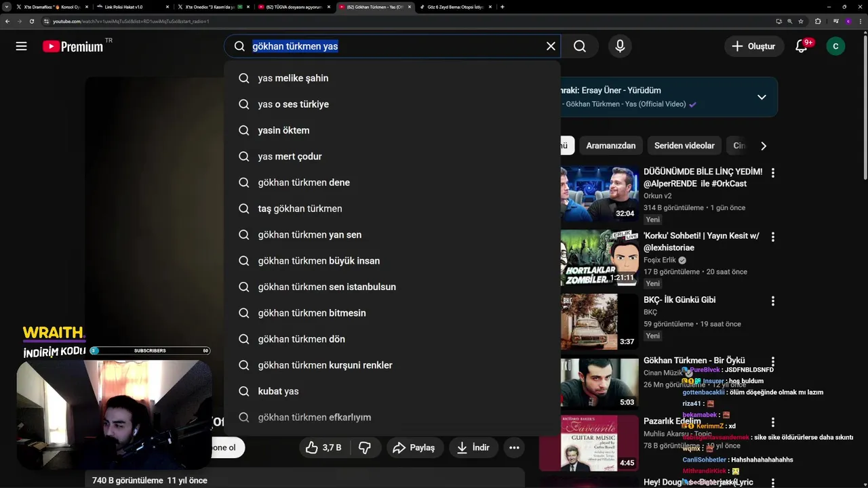Click the İndir download button
Viewport: 868px width, 488px height.
point(473,447)
